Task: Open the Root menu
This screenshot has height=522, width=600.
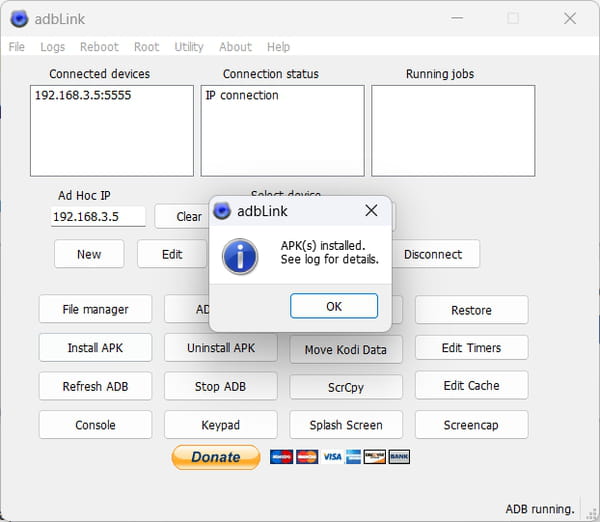Action: pos(146,47)
